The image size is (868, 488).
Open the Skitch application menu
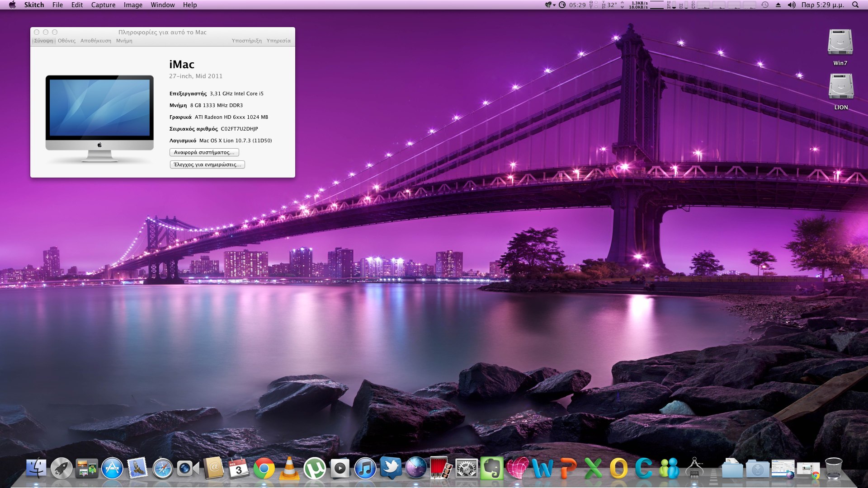point(34,5)
